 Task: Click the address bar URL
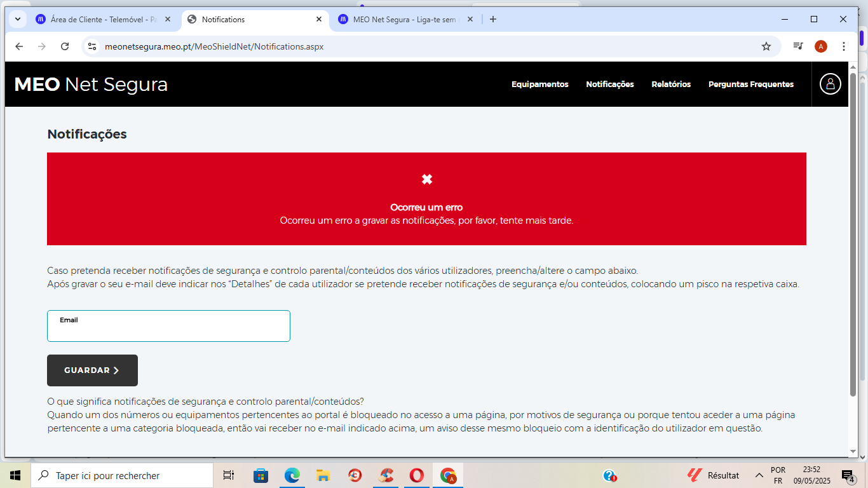click(x=214, y=46)
